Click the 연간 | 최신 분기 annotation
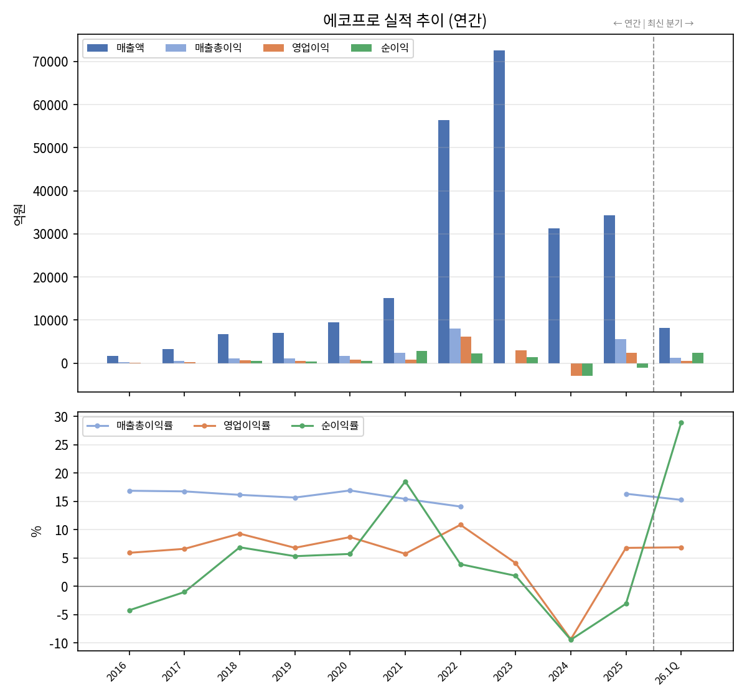The height and width of the screenshot is (700, 747). pos(653,24)
